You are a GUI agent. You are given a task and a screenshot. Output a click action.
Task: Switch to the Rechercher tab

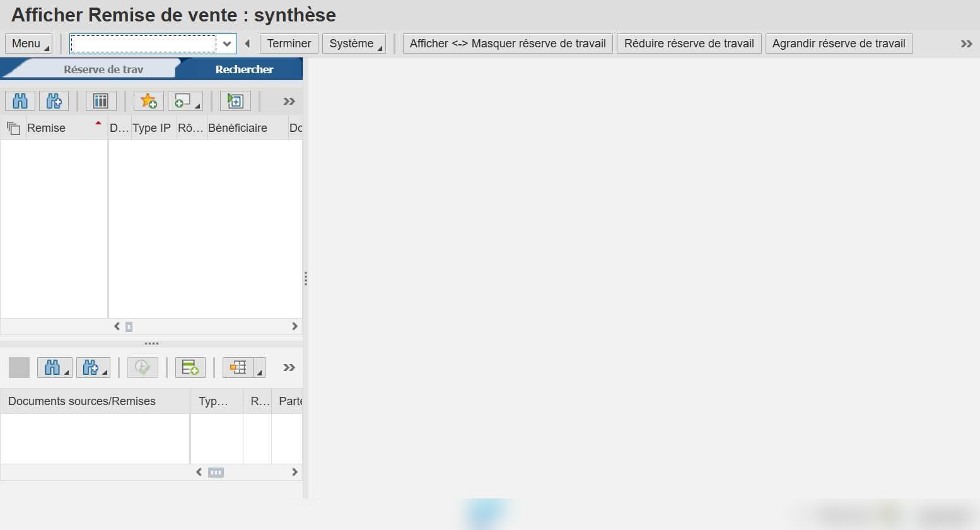pos(244,69)
